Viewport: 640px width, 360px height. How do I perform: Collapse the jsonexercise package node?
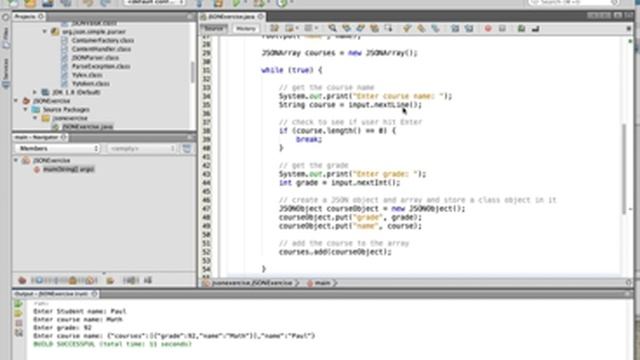point(35,118)
